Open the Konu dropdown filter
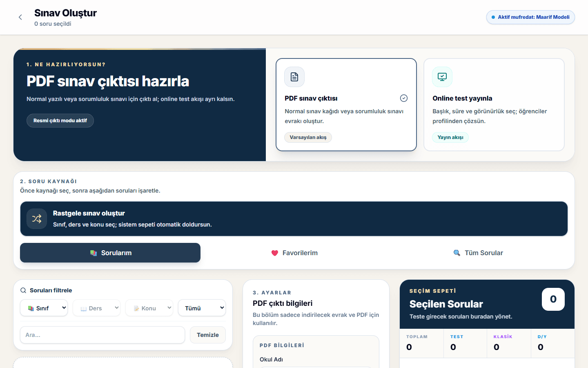Viewport: 588px width, 368px height. click(149, 308)
